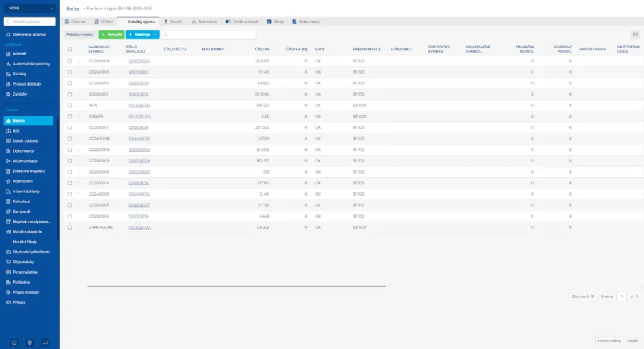Click the column layout icon above table
644x349 pixels.
pos(635,35)
